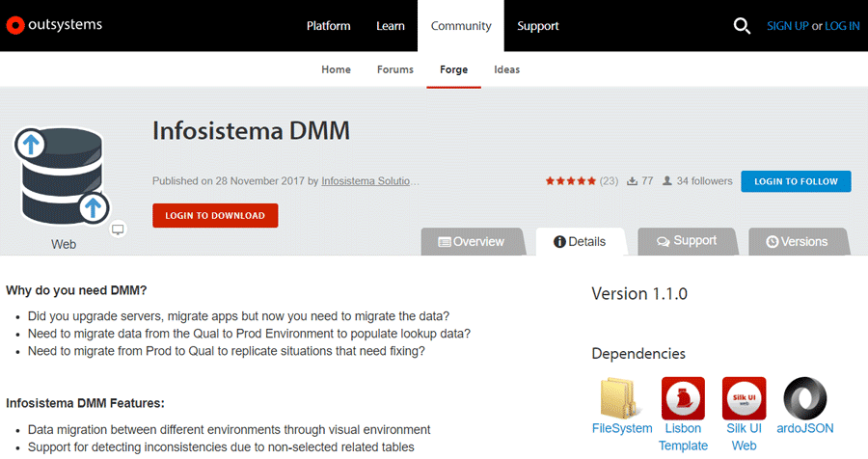
Task: Click the Infosistema DMM database icon
Action: [62, 176]
